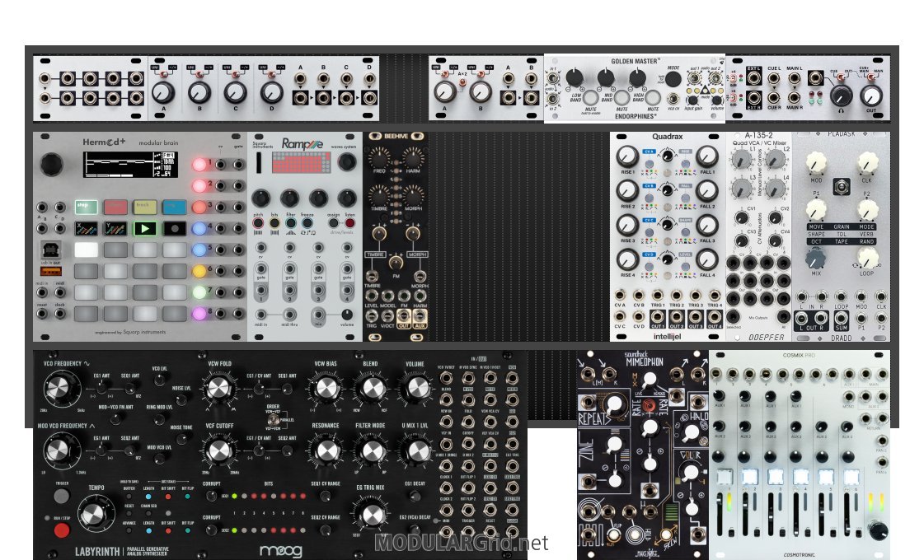Click the L1 knob on Doepfer A-135-2
The width and height of the screenshot is (924, 560).
(741, 159)
